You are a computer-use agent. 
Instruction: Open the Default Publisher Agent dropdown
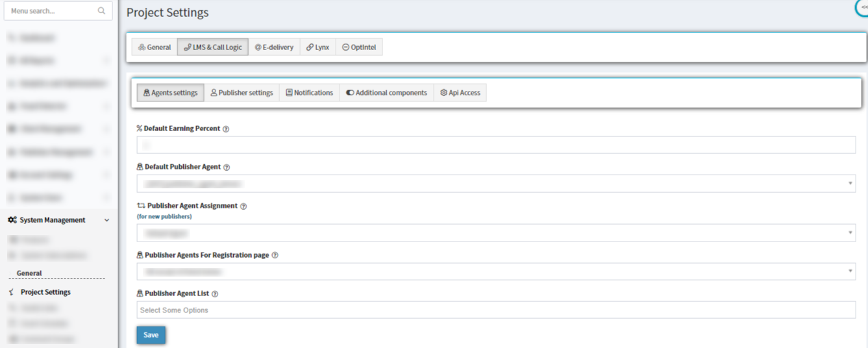496,184
